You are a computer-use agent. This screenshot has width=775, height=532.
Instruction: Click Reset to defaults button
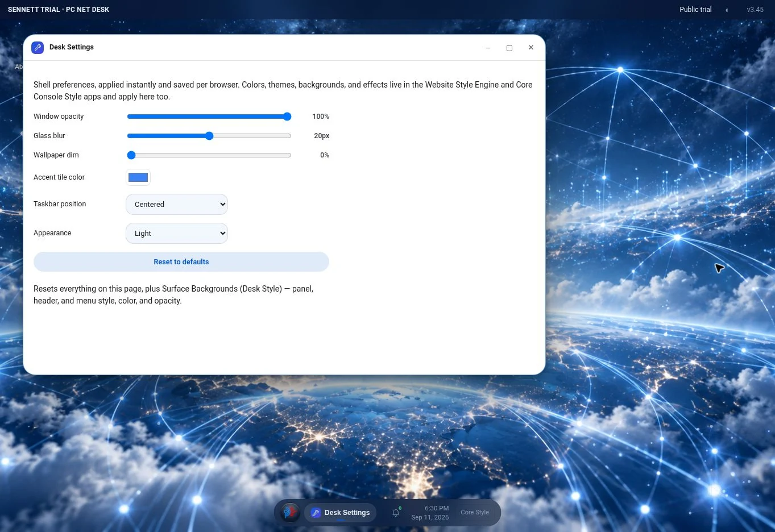tap(181, 261)
